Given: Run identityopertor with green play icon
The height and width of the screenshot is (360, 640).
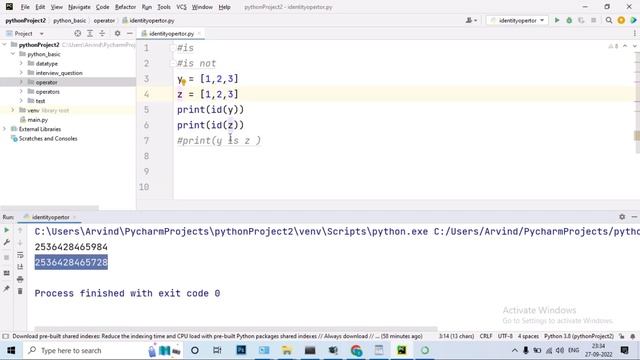Looking at the screenshot, I should click(557, 20).
